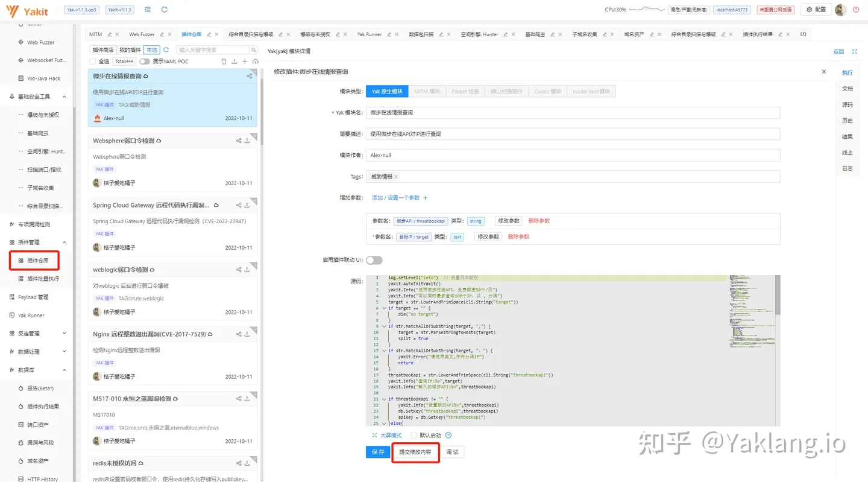Click upload icon on Websphere弱口令检测 card
The height and width of the screenshot is (482, 868).
pos(247,141)
